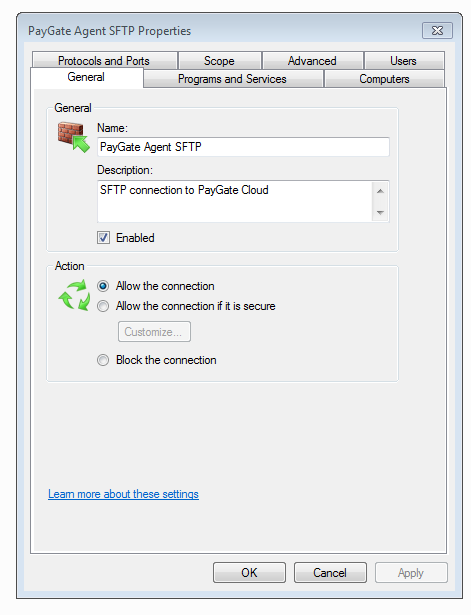471x615 pixels.
Task: Go to the Advanced tab
Action: tap(312, 61)
